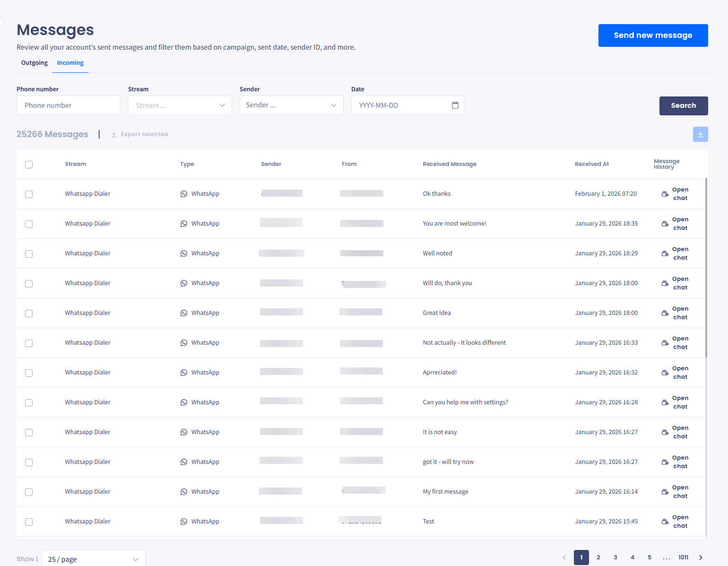Image resolution: width=728 pixels, height=566 pixels.
Task: Open chat icon for 'Great idea' message
Action: coord(665,313)
